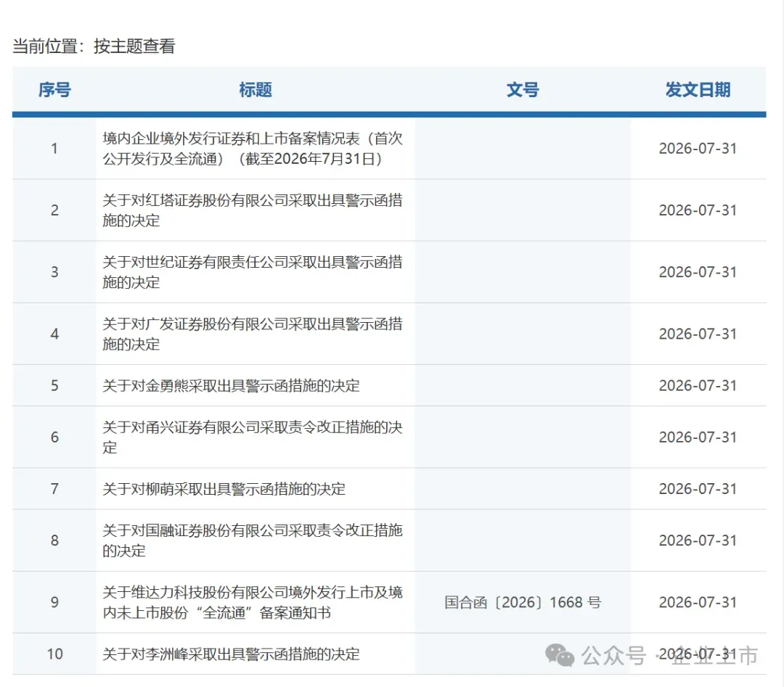Click the date in row 1

[698, 149]
